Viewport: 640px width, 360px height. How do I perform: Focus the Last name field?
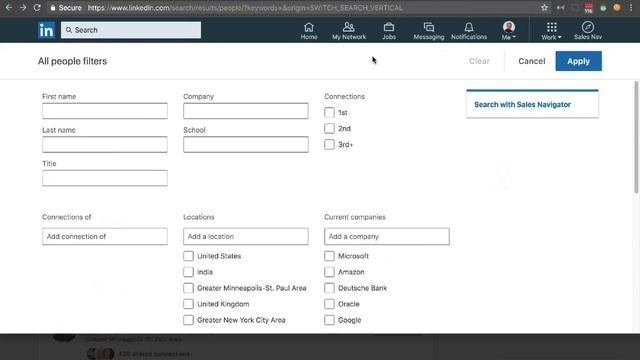[105, 144]
